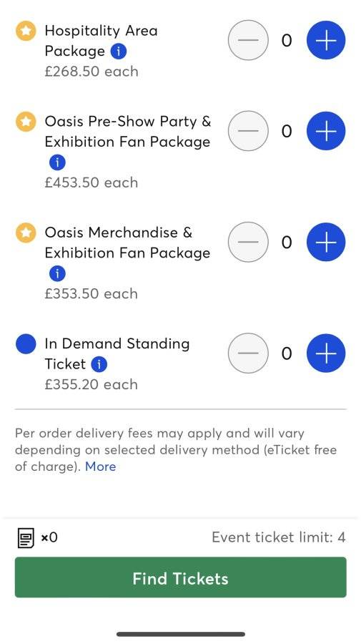
Task: Add an Oasis Merchandise & Exhibition Fan Package
Action: click(x=326, y=242)
